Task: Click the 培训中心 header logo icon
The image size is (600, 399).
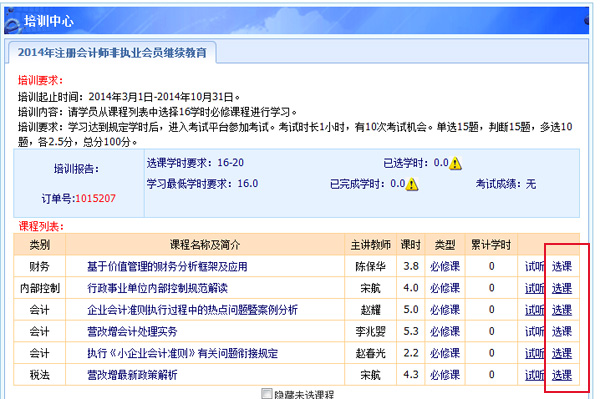Action: point(12,24)
